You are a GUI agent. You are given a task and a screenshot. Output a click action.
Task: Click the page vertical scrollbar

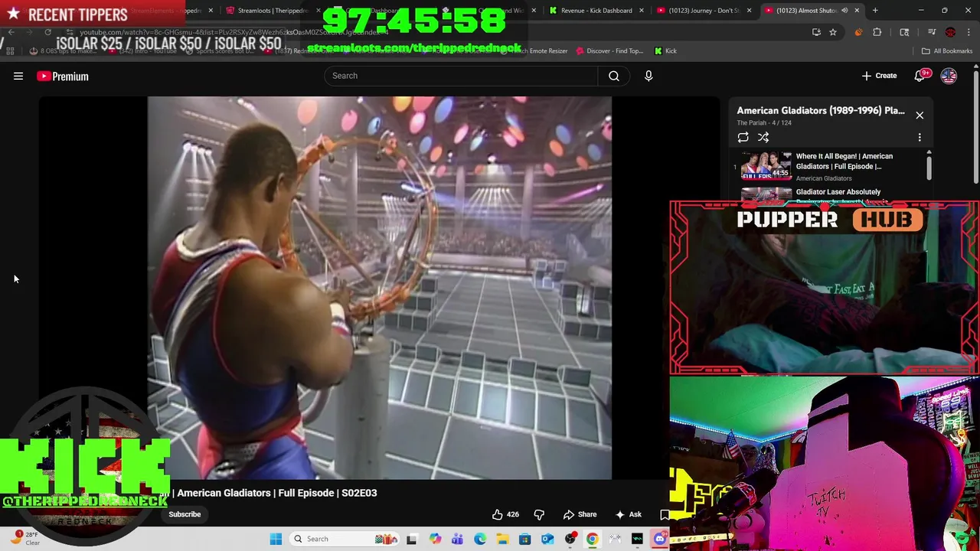975,126
